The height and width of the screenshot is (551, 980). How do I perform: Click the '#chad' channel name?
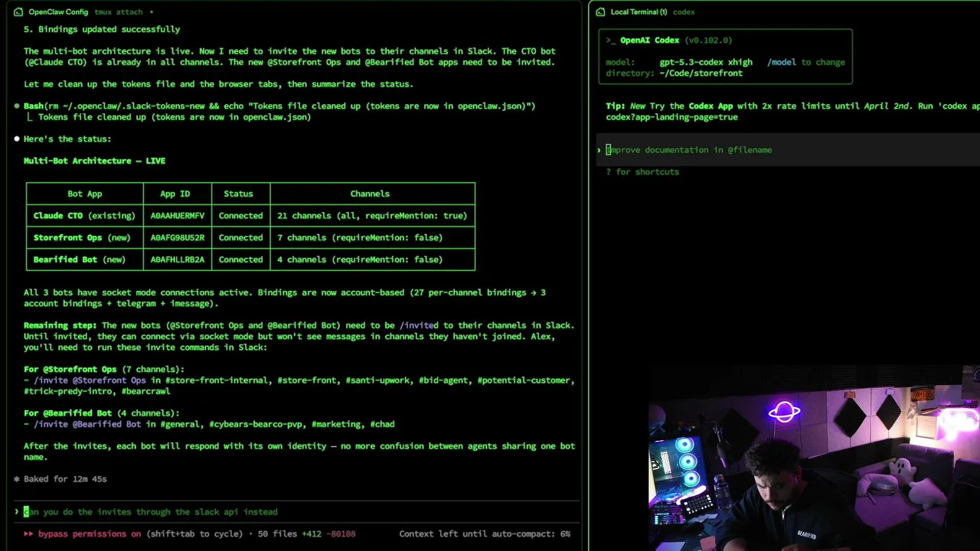tap(382, 424)
